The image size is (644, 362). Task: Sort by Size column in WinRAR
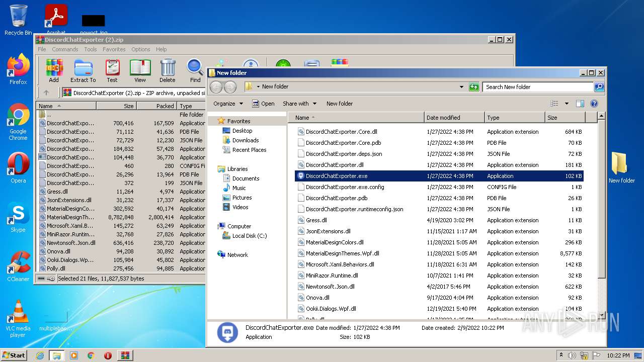point(116,106)
